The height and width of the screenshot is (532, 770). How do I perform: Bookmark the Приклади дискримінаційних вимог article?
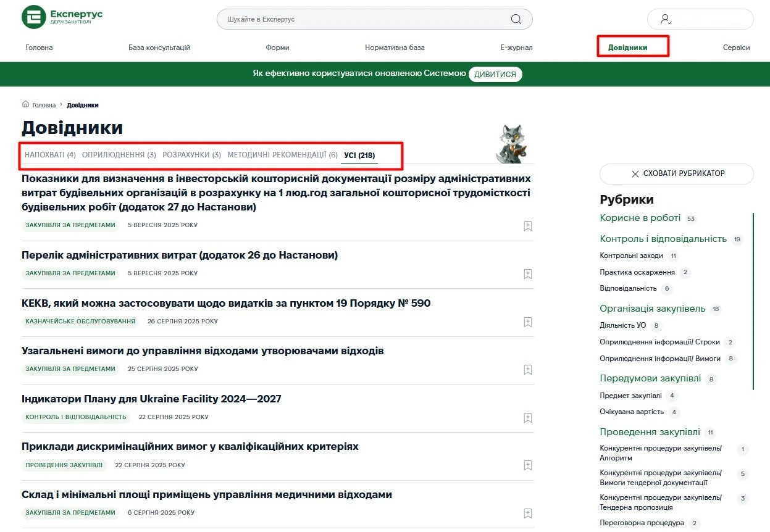coord(528,465)
